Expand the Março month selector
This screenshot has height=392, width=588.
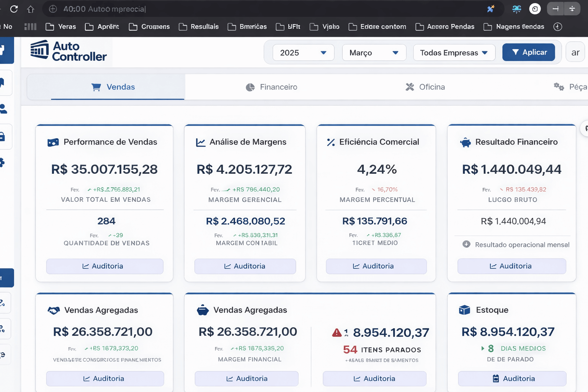tap(374, 52)
